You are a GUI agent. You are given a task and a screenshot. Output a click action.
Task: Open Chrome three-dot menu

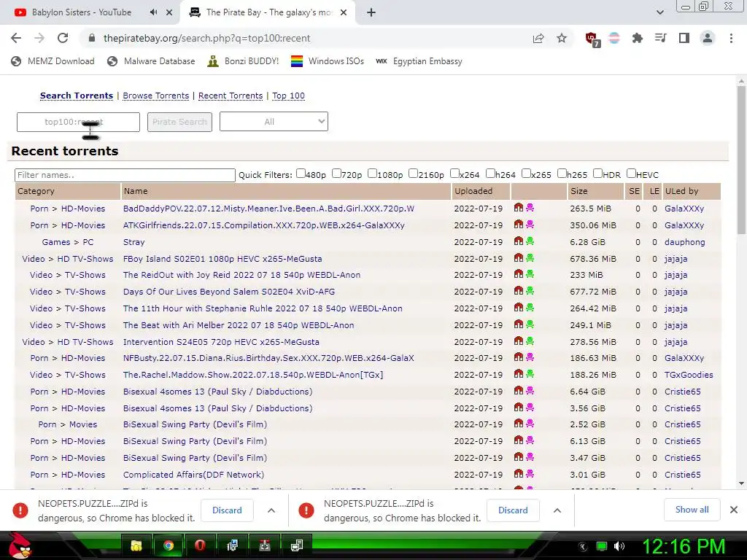coord(731,38)
